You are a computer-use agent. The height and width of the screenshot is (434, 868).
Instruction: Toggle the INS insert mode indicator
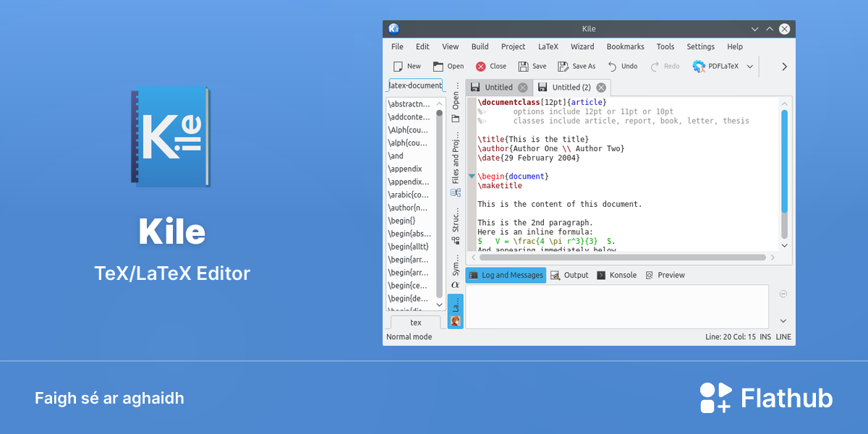[x=765, y=337]
